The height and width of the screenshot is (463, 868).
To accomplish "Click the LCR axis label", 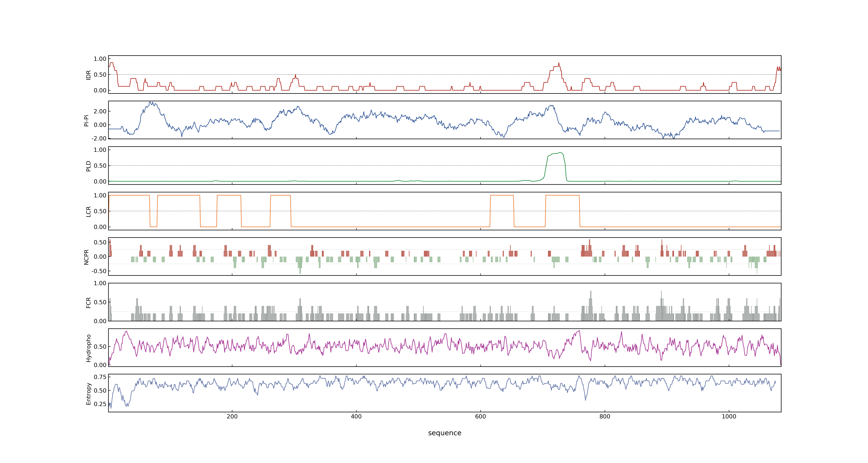I will 88,211.
